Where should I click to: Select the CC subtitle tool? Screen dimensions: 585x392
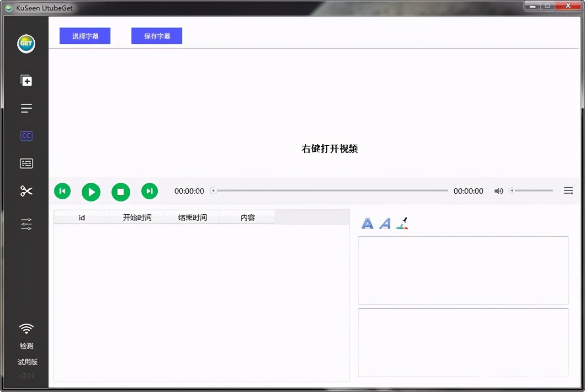pyautogui.click(x=26, y=136)
